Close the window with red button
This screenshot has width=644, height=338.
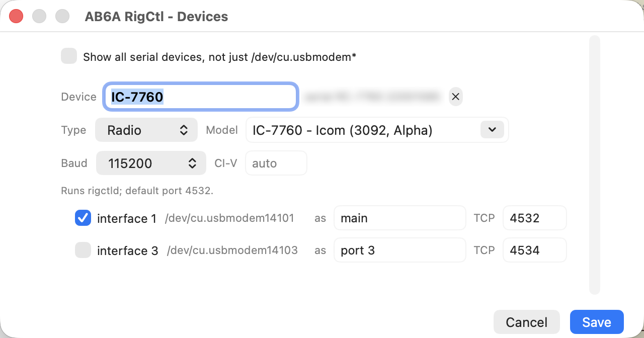17,16
